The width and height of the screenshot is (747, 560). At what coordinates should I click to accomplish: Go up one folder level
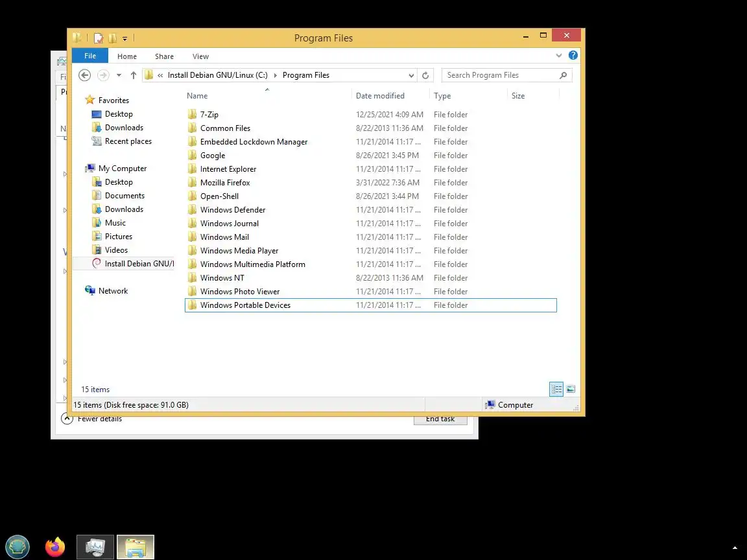point(134,75)
